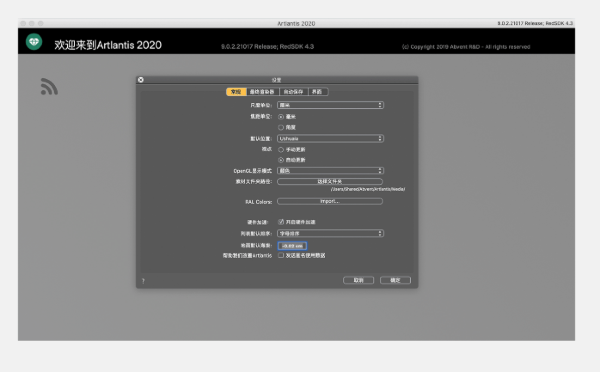Viewport: 600px width, 372px height.
Task: Open the list default sorting dropdown
Action: [330, 233]
